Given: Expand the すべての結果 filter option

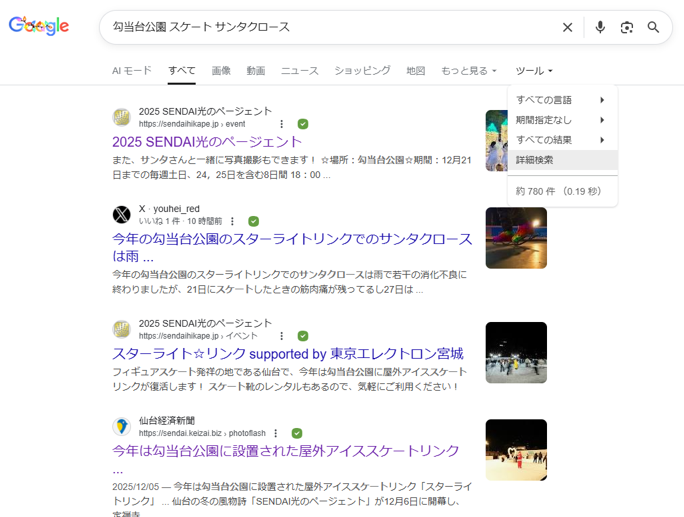Looking at the screenshot, I should click(x=562, y=140).
